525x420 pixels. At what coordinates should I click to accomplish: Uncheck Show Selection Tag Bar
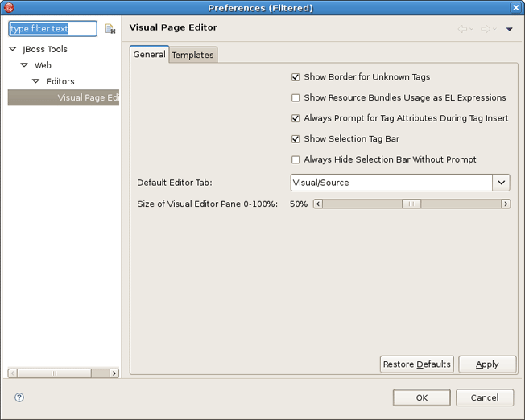(296, 139)
